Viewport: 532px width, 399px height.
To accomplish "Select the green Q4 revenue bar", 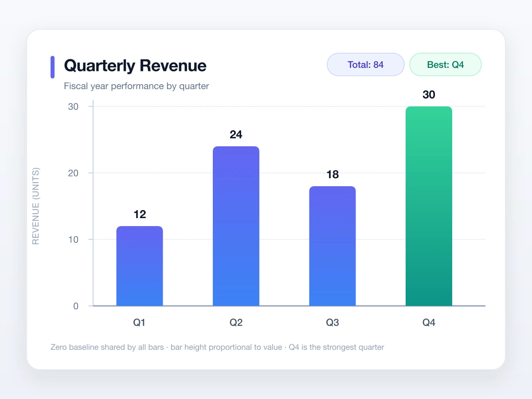I will pos(429,206).
